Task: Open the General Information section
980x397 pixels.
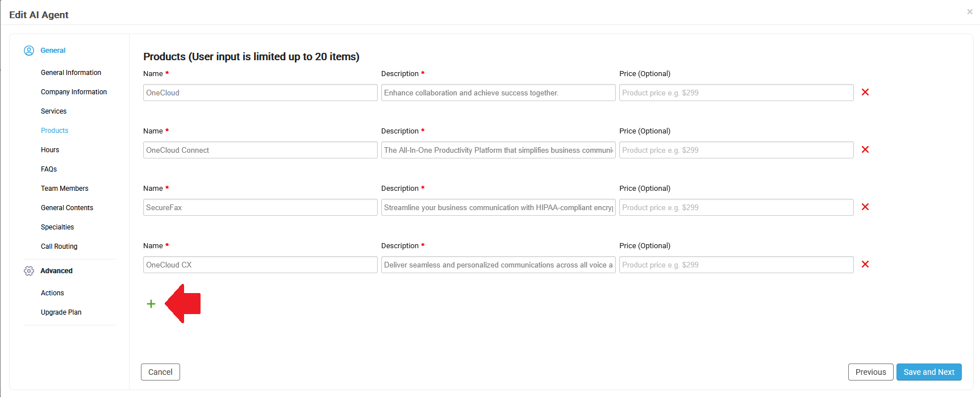Action: click(x=71, y=73)
